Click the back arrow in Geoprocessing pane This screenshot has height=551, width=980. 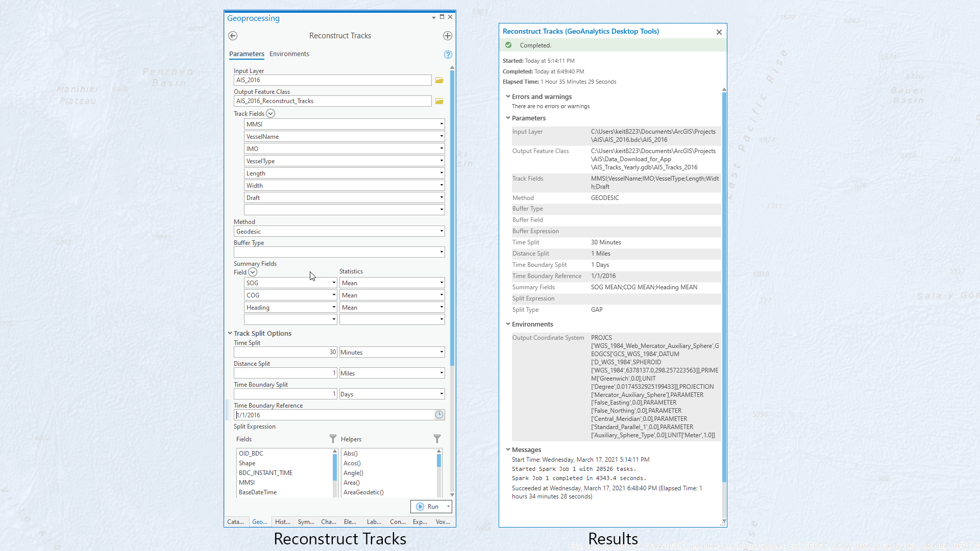233,36
